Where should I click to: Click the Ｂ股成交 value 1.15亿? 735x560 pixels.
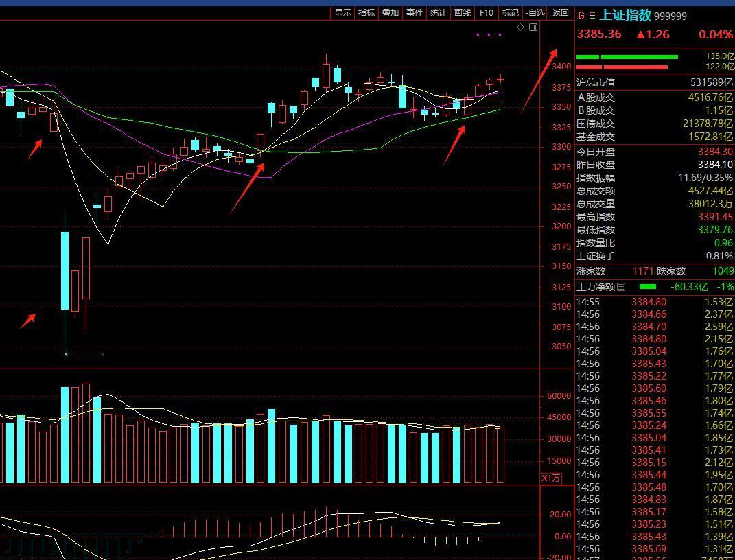(719, 110)
